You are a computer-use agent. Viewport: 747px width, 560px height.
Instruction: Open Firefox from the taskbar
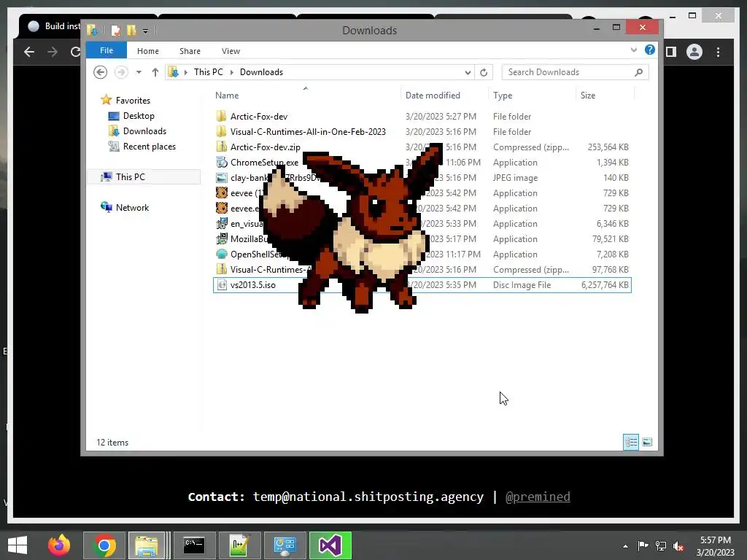(x=59, y=545)
